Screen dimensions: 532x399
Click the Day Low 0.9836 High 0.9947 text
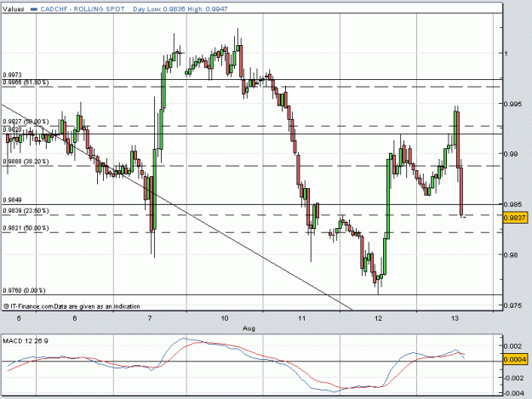[x=180, y=9]
